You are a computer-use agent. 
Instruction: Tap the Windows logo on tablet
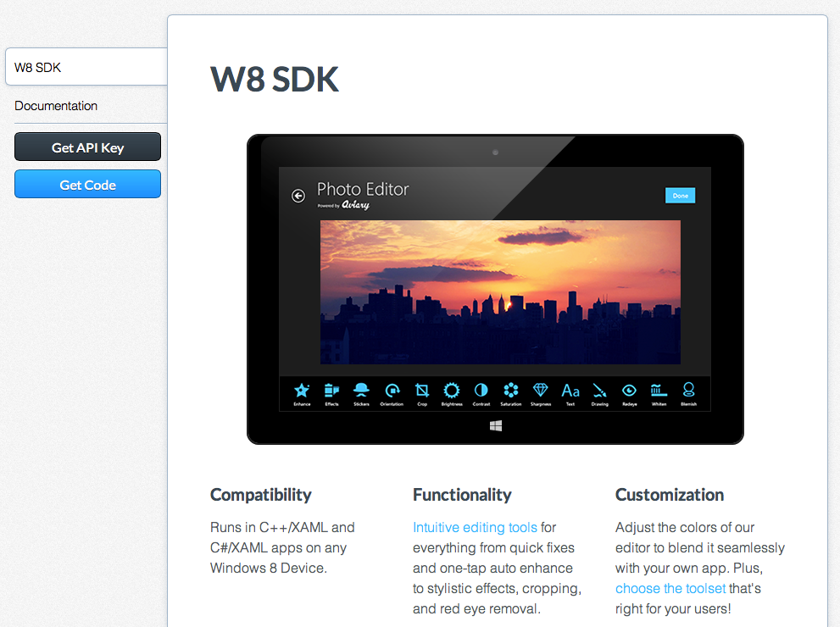(x=496, y=425)
